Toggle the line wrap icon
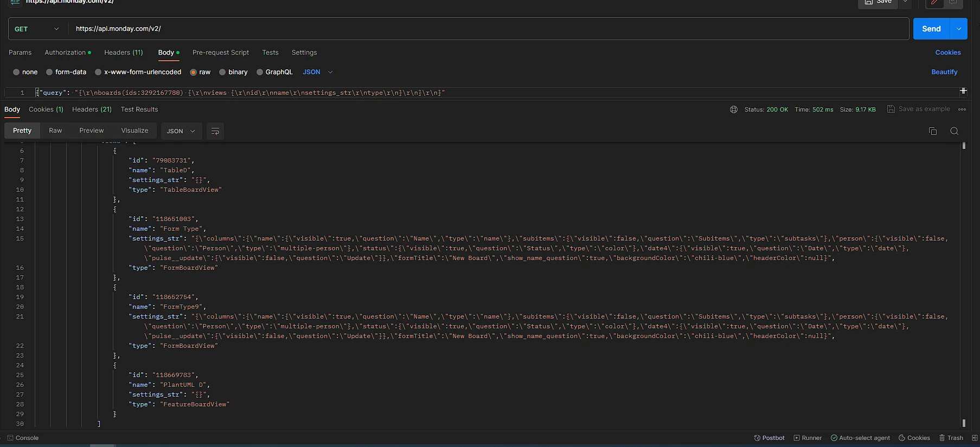980x447 pixels. 215,131
